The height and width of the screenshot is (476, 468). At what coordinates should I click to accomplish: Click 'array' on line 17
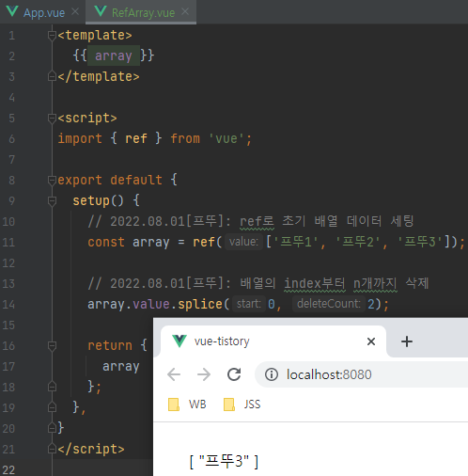pos(121,366)
